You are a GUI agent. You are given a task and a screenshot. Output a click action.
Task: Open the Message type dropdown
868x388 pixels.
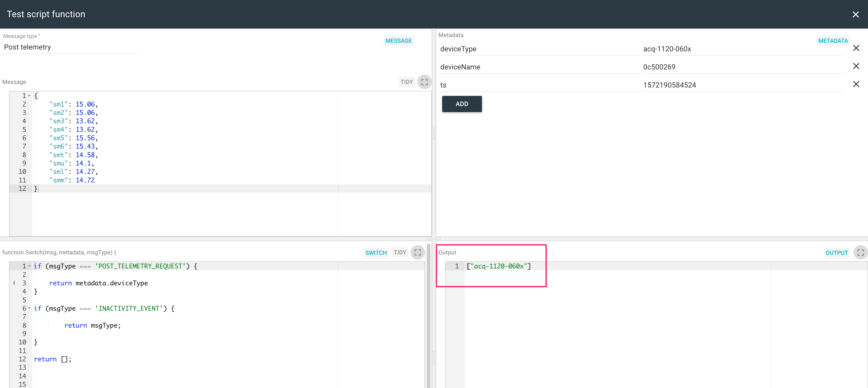[x=70, y=47]
